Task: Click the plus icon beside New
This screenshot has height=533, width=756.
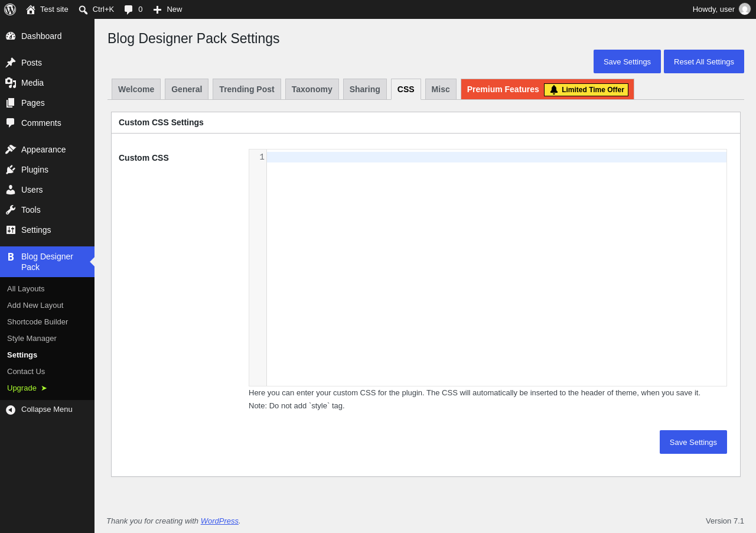Action: click(x=157, y=9)
